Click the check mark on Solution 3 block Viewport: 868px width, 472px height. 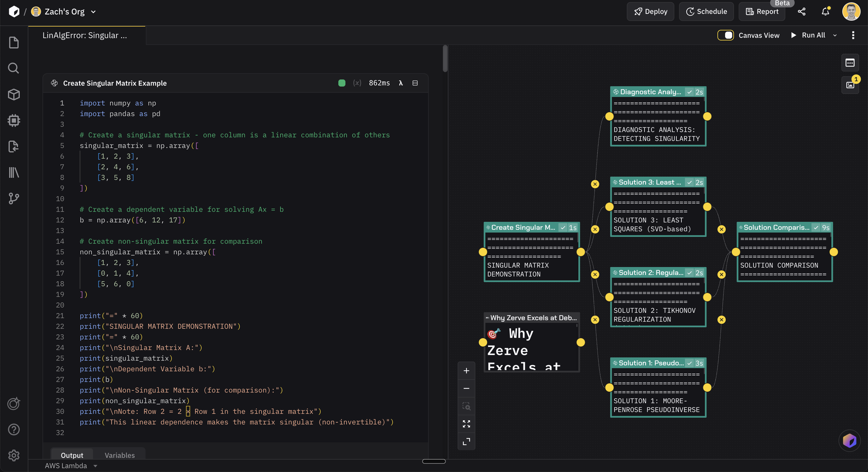point(689,183)
